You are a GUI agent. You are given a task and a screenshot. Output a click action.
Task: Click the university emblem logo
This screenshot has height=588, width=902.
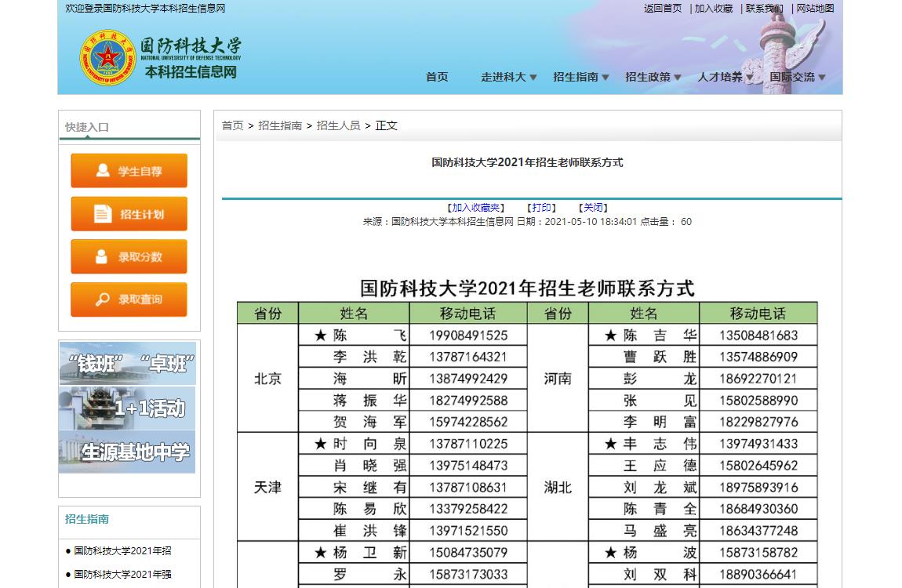coord(107,57)
